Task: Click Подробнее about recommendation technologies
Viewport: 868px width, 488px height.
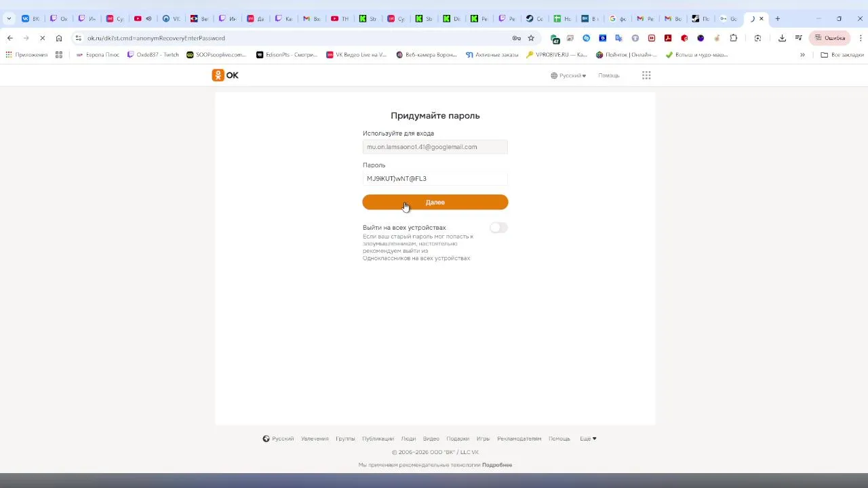Action: pos(497,465)
